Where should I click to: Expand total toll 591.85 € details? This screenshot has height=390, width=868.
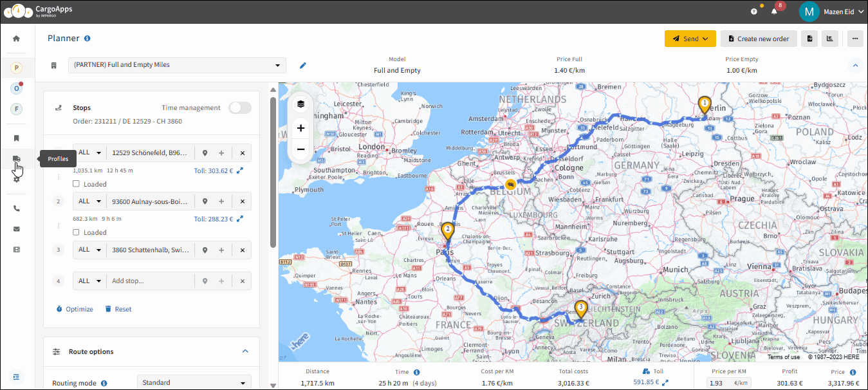point(665,383)
